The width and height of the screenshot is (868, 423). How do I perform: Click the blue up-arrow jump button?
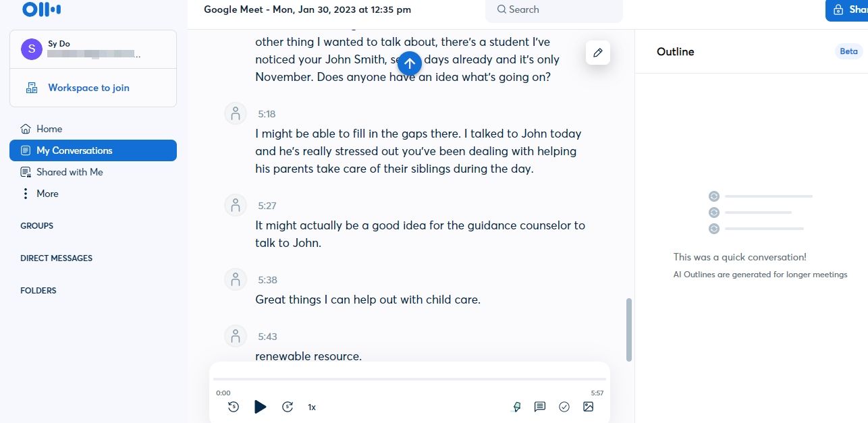[x=410, y=63]
